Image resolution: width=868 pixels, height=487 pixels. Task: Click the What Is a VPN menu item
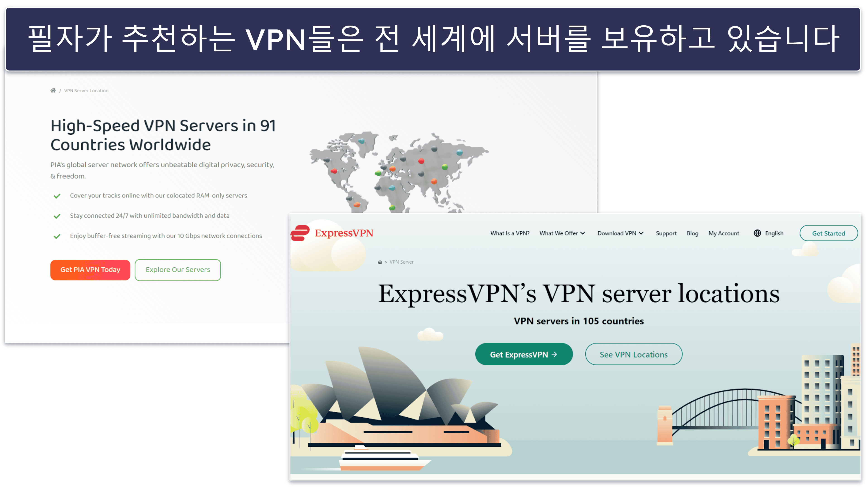(510, 233)
